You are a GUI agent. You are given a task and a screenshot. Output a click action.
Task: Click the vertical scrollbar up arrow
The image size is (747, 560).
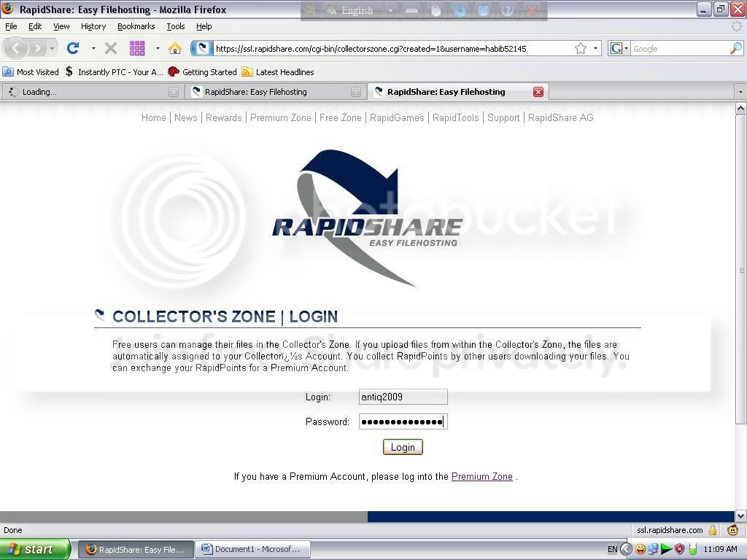[x=741, y=109]
